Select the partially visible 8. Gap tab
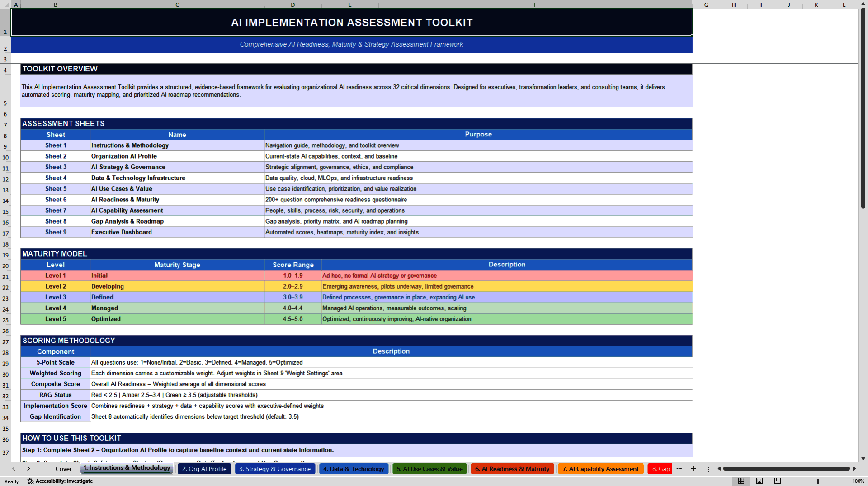The height and width of the screenshot is (486, 868). (x=661, y=469)
